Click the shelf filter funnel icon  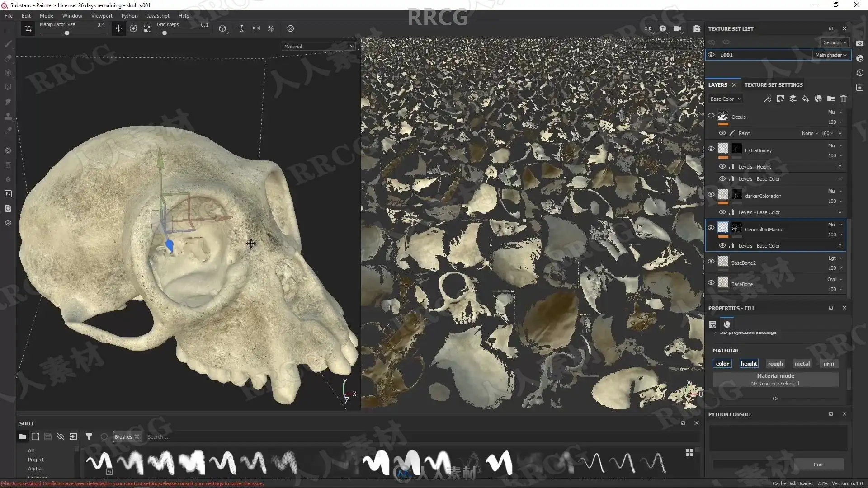point(89,436)
